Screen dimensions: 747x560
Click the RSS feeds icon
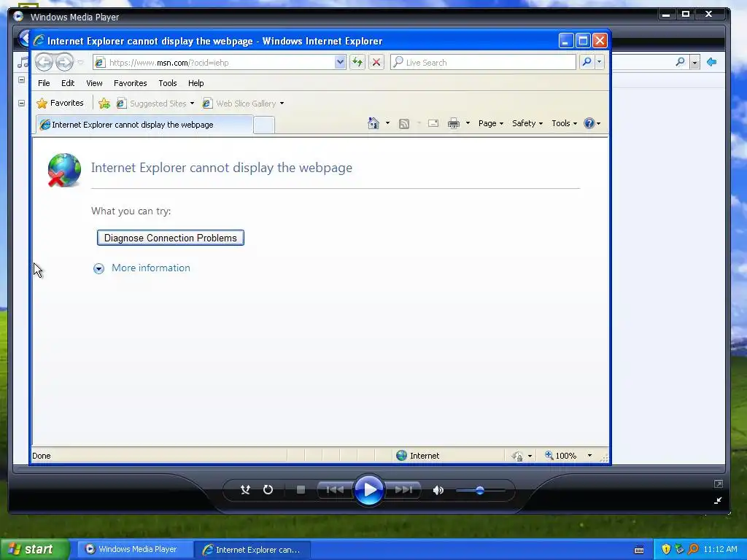tap(404, 124)
